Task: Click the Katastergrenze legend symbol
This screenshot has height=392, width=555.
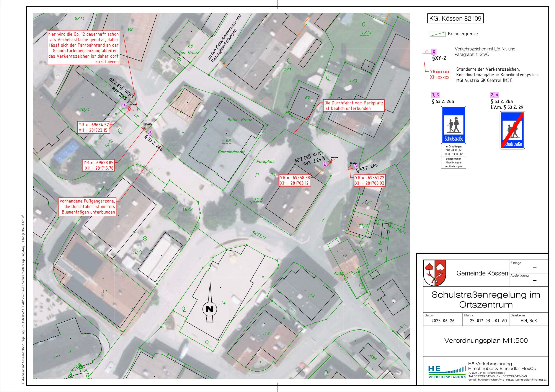Action: tap(437, 34)
